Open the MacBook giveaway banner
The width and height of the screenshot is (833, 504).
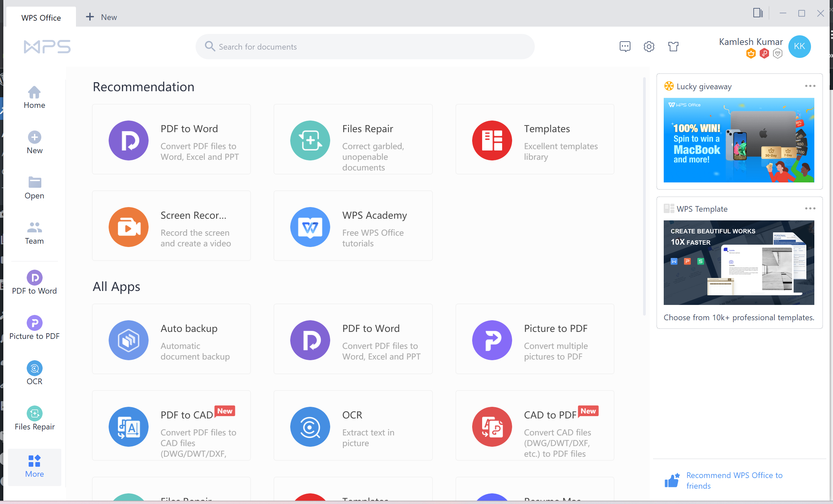[739, 140]
